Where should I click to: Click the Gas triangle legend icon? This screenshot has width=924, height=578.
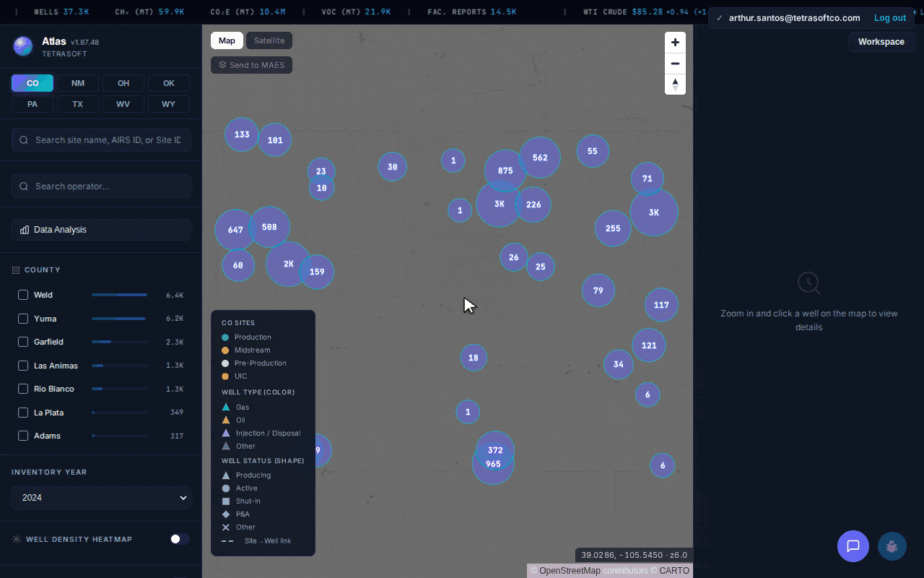tap(226, 407)
